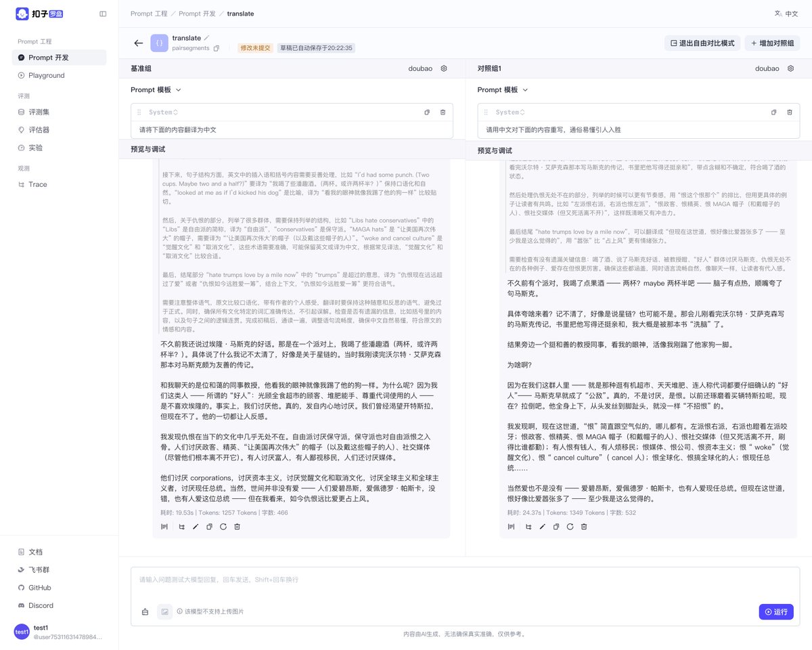Click the 修改未提交 status tag
812x650 pixels.
[x=255, y=48]
